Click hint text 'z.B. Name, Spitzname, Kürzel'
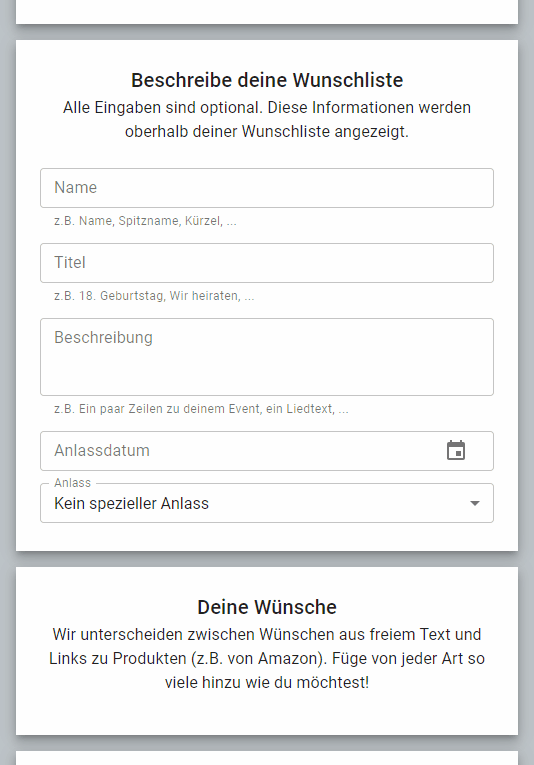 tap(145, 221)
